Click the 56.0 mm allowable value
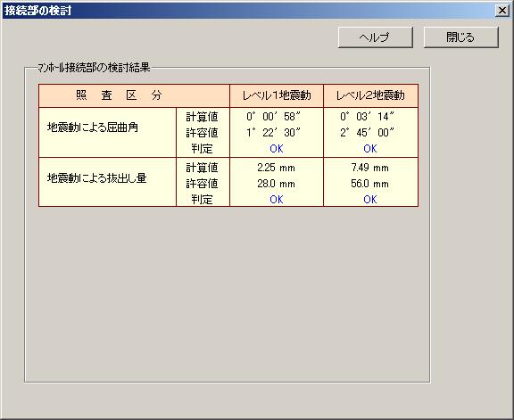 [x=369, y=184]
